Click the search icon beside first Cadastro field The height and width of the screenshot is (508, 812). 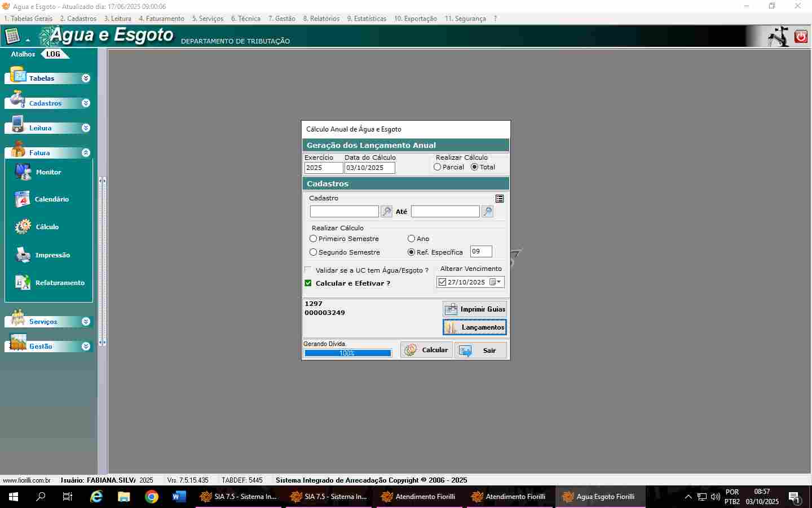point(386,212)
